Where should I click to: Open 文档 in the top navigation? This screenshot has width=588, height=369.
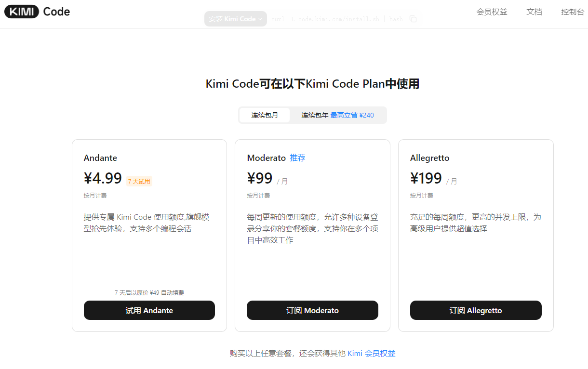[534, 12]
